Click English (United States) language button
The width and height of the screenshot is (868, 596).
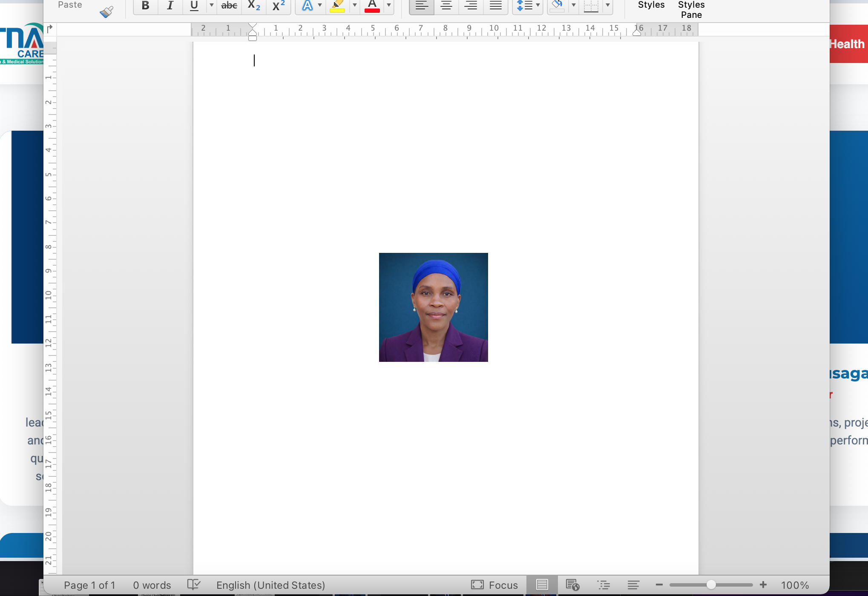(270, 585)
